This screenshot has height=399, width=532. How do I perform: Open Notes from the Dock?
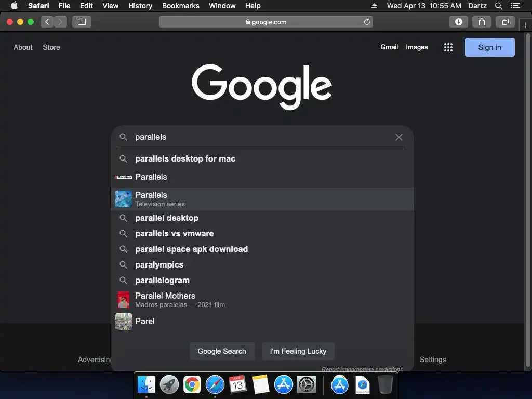[261, 385]
